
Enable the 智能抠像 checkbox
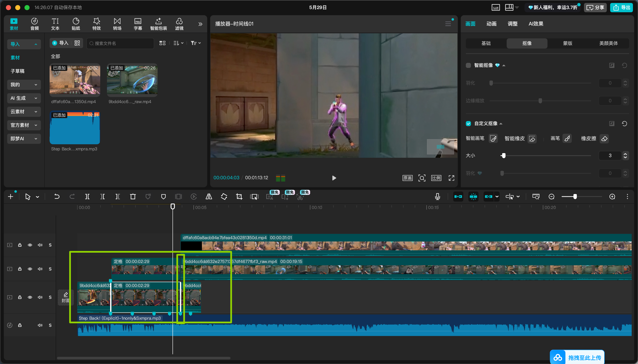[468, 66]
